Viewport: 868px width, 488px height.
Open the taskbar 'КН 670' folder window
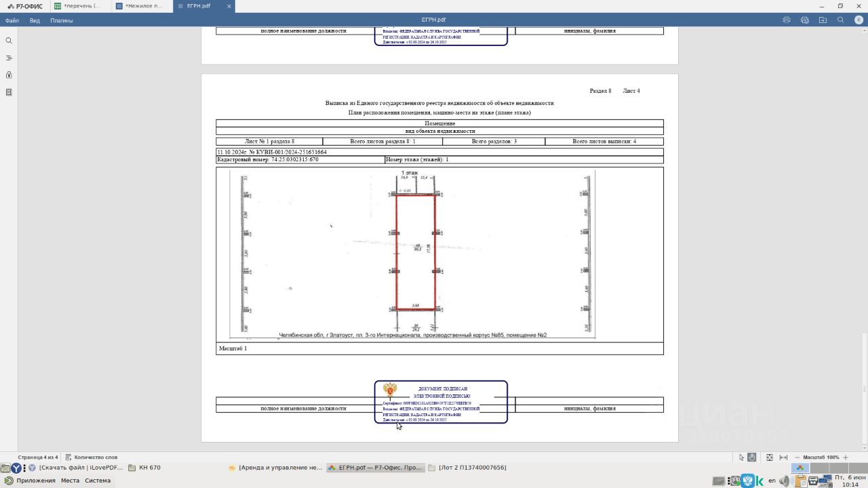(144, 468)
